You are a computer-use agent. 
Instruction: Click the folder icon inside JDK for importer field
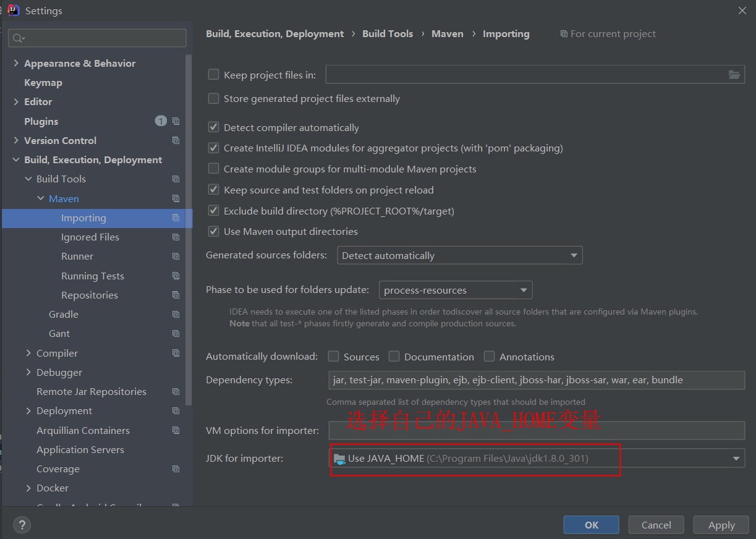coord(341,458)
